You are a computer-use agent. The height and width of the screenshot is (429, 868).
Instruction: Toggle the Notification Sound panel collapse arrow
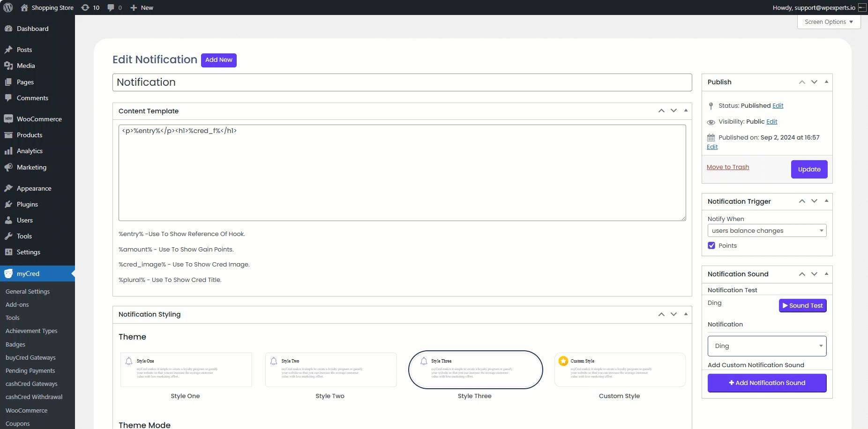pyautogui.click(x=826, y=274)
